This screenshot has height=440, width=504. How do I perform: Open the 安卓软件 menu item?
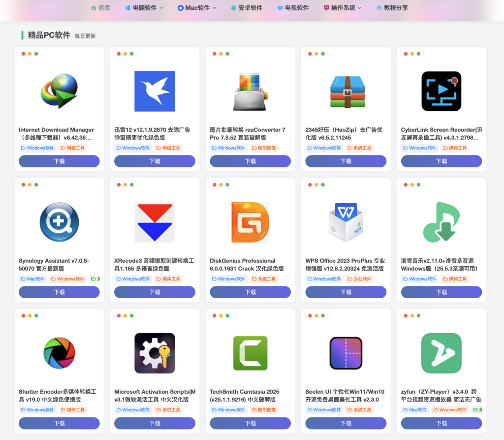247,8
